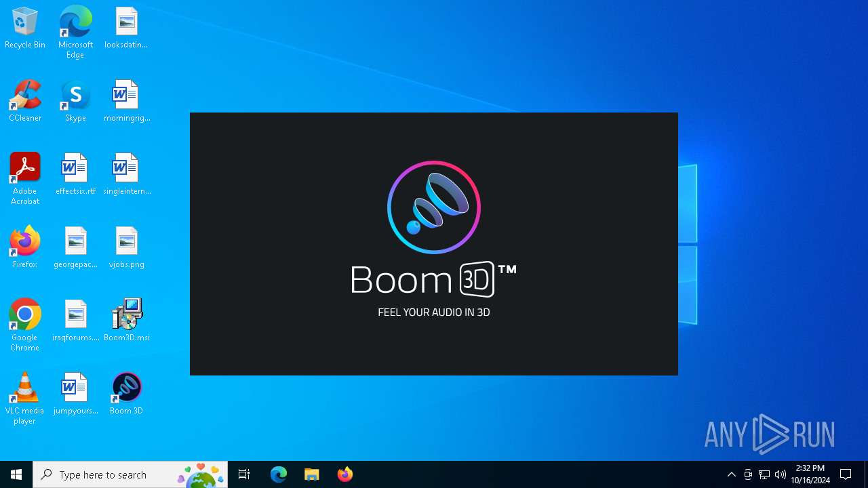Open Google Chrome desktop shortcut
The width and height of the screenshot is (868, 488).
point(25,325)
